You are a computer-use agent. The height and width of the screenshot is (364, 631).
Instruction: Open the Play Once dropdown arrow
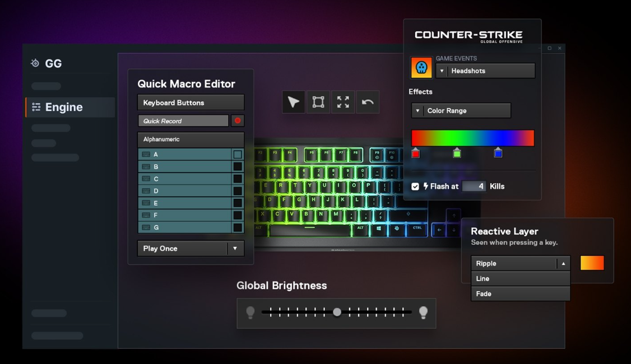point(235,249)
